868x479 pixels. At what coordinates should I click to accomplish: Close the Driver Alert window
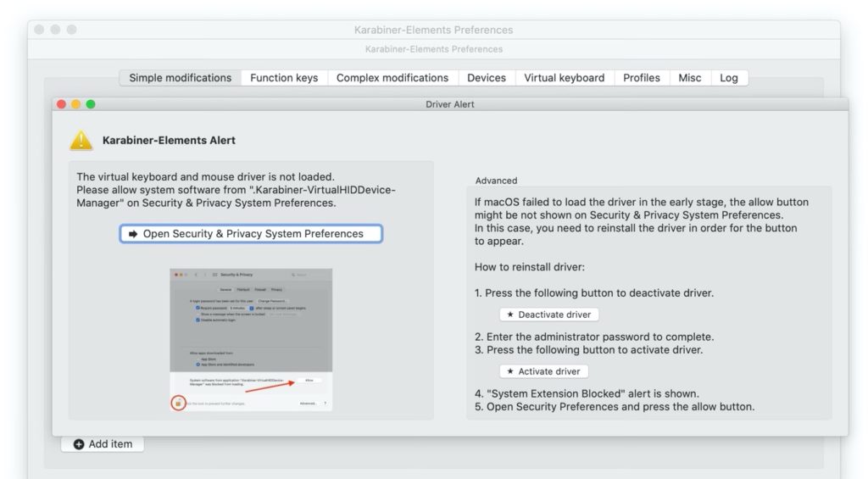click(61, 104)
